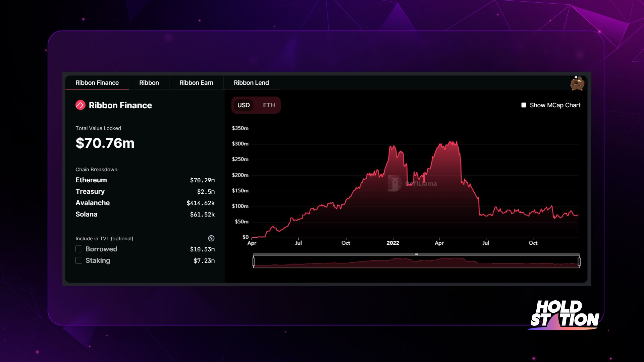Click the Ribbon Finance heading text
Screen dimensions: 644x362
[120, 105]
